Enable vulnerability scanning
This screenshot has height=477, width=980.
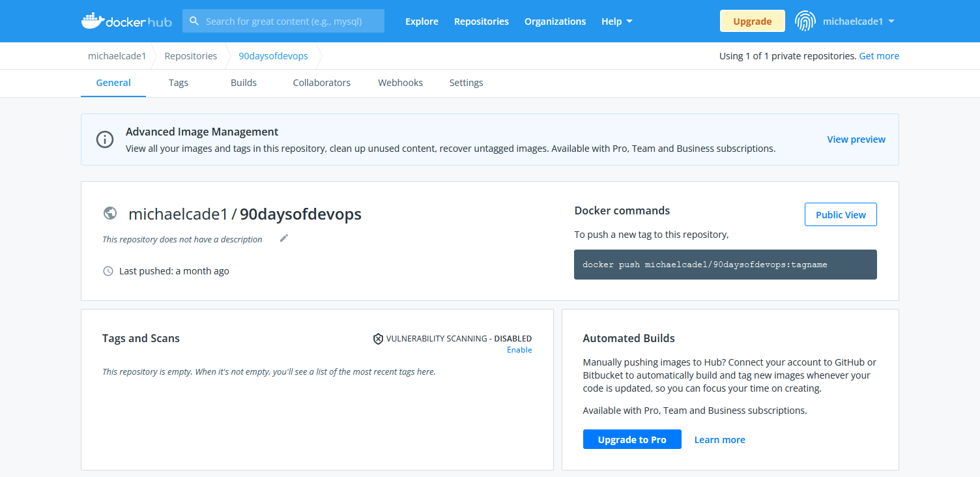click(519, 350)
